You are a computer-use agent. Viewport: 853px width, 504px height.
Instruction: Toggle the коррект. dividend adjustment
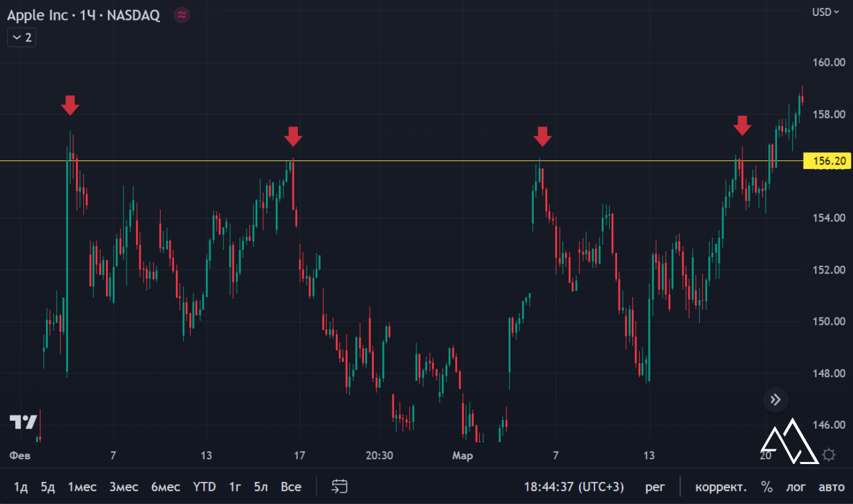click(721, 487)
